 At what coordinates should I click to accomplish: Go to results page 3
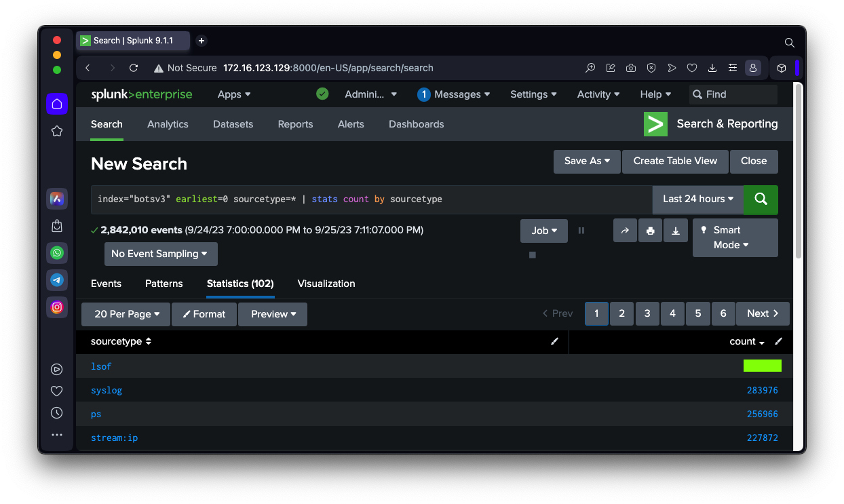(x=647, y=313)
